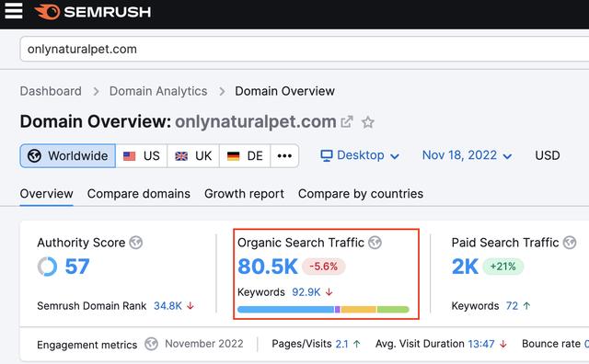Click the Semrush logo
The width and height of the screenshot is (589, 364).
point(93,12)
